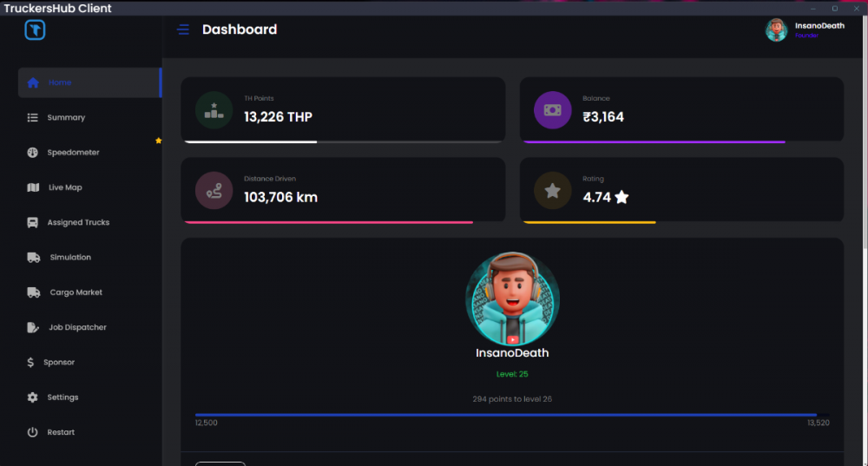Open the Live Map icon

point(33,187)
